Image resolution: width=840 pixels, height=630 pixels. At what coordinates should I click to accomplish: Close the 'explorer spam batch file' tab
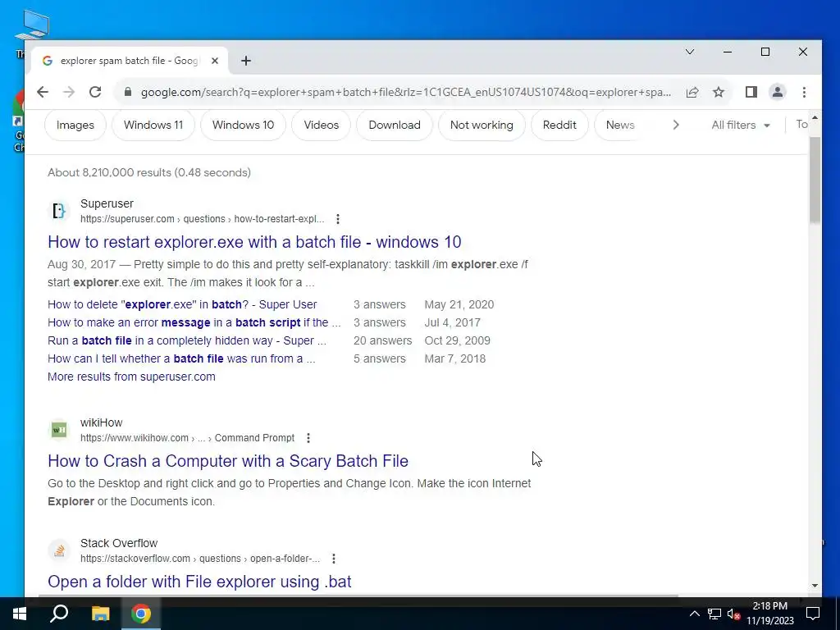(215, 61)
